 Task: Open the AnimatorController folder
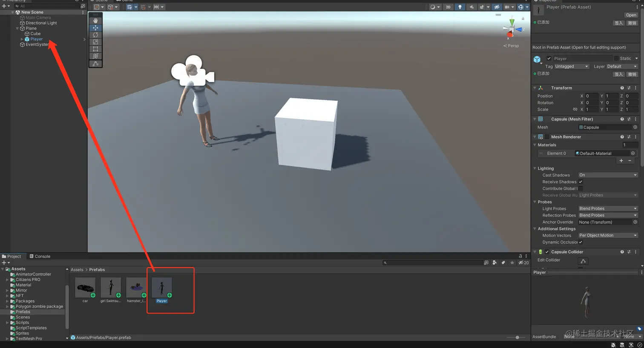click(x=33, y=274)
